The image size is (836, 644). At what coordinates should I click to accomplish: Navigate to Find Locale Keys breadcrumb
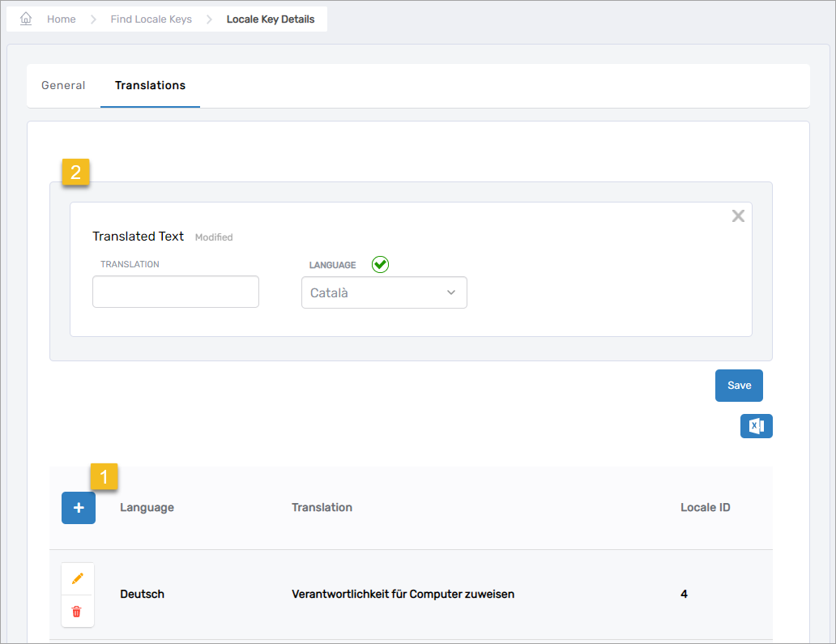tap(151, 19)
